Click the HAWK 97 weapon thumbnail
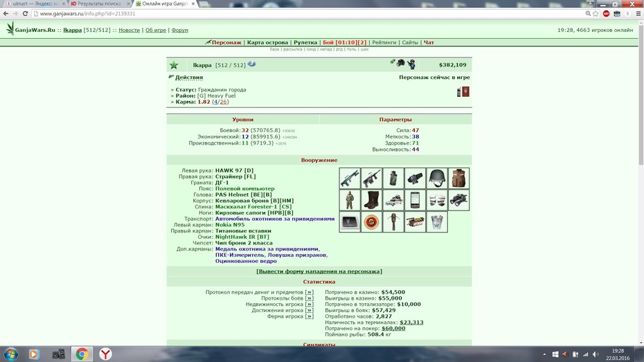The width and height of the screenshot is (644, 362). pos(350,178)
